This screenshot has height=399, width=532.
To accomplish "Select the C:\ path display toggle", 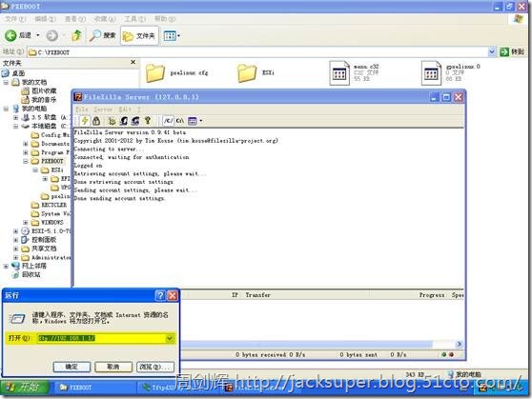I will 180,121.
